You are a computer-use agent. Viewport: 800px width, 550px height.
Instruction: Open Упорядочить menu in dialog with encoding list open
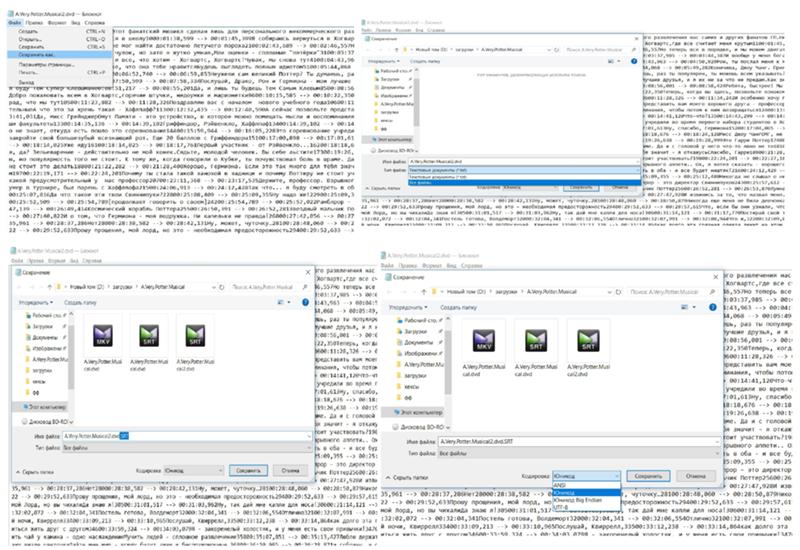coord(408,308)
